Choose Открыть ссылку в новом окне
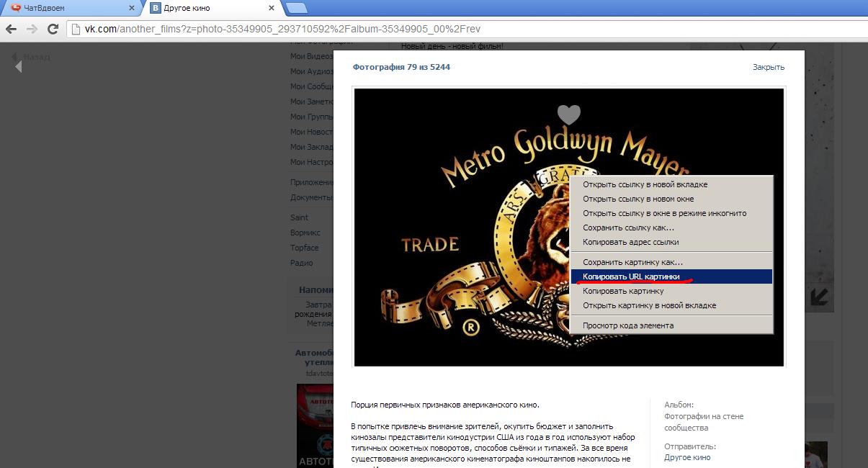 click(671, 199)
